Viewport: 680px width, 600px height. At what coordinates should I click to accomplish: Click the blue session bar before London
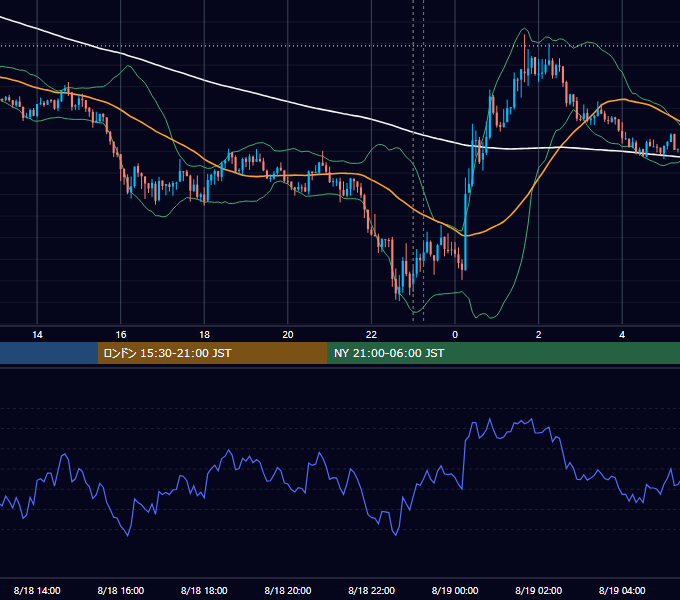click(49, 353)
